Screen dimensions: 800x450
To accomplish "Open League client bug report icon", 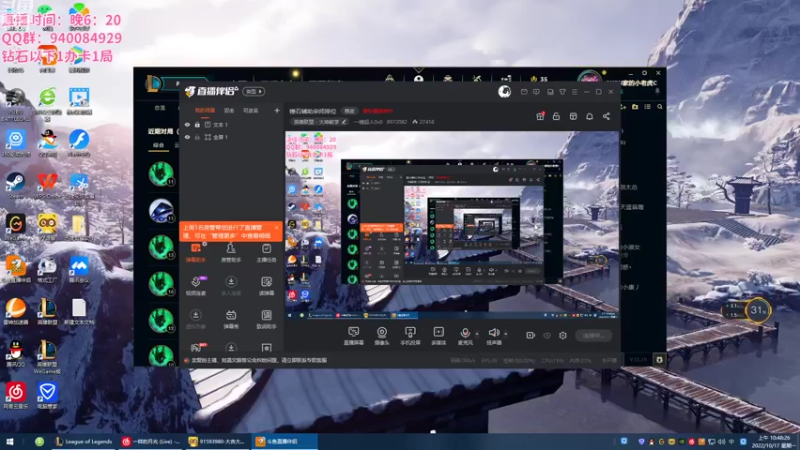I will (x=659, y=360).
